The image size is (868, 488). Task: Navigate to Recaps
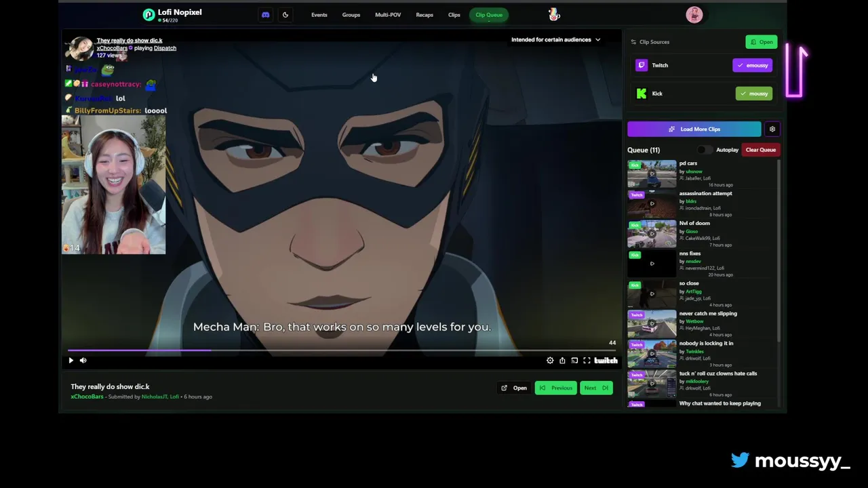[x=425, y=15]
